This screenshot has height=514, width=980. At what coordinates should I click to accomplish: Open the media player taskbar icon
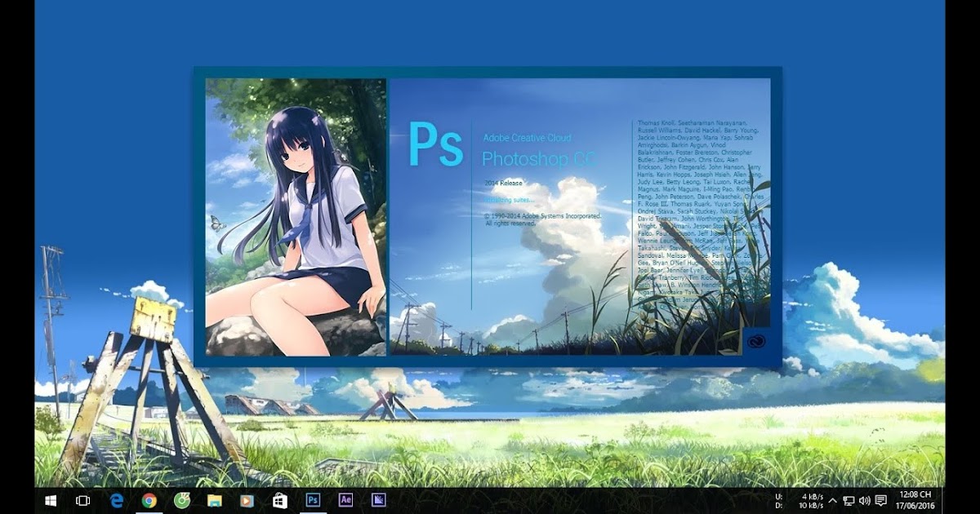click(x=246, y=500)
